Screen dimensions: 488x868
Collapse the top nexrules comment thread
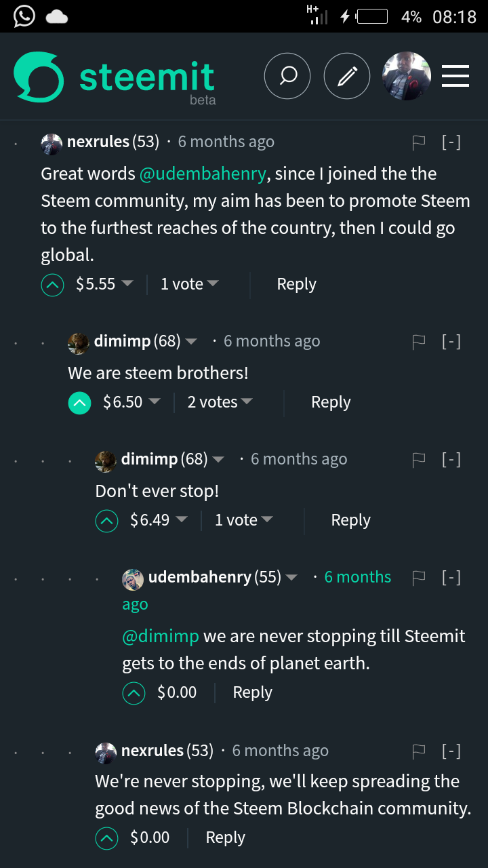click(451, 142)
